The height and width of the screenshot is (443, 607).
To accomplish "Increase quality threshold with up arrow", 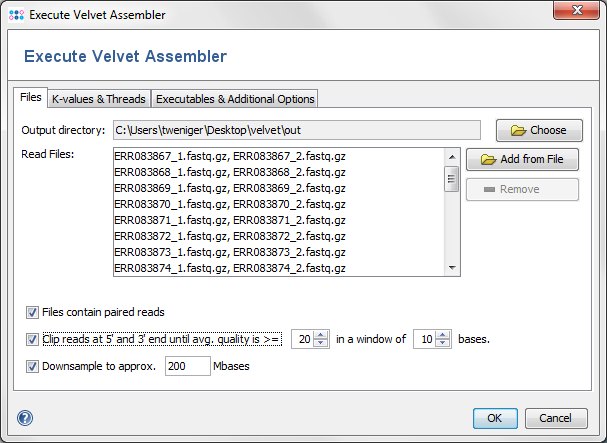I will 321,335.
